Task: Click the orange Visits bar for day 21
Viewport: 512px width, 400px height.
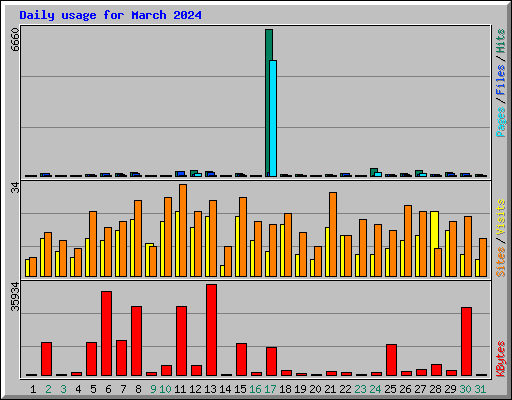Action: pyautogui.click(x=333, y=234)
